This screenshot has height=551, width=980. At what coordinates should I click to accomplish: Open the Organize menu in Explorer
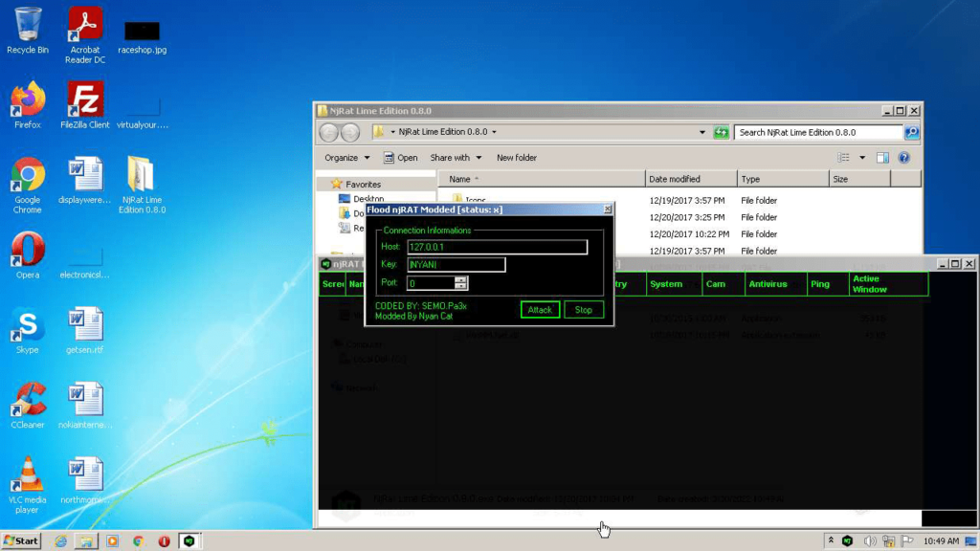(x=346, y=158)
